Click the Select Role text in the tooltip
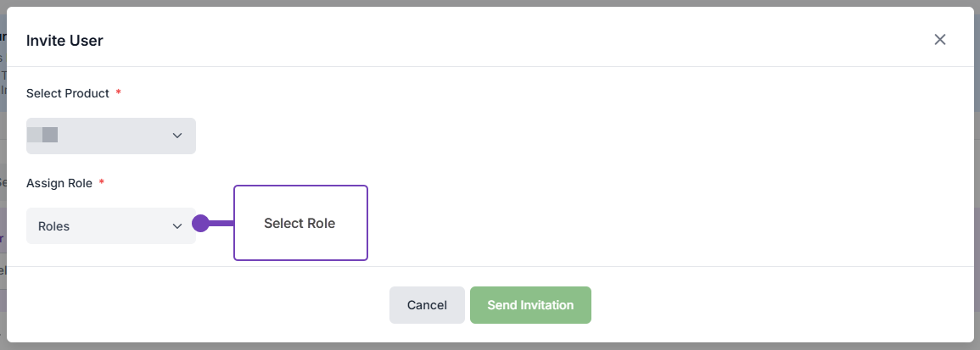Viewport: 980px width, 350px height. (300, 224)
